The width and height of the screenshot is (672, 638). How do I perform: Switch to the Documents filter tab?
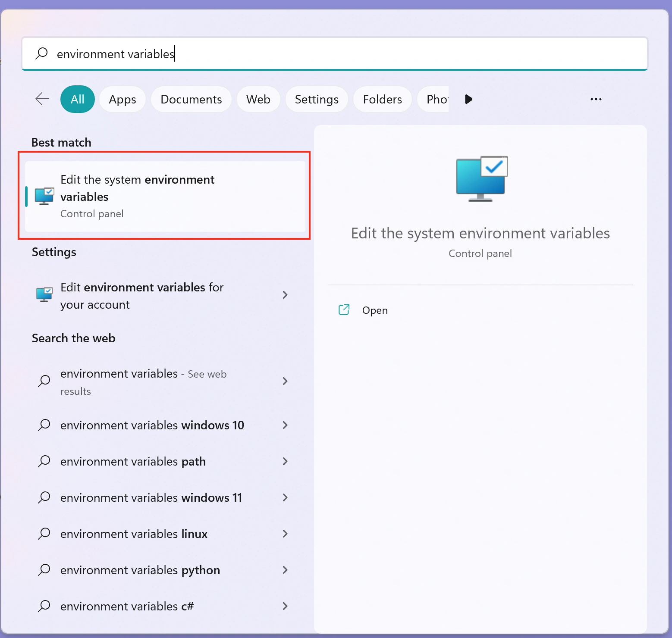pyautogui.click(x=191, y=99)
